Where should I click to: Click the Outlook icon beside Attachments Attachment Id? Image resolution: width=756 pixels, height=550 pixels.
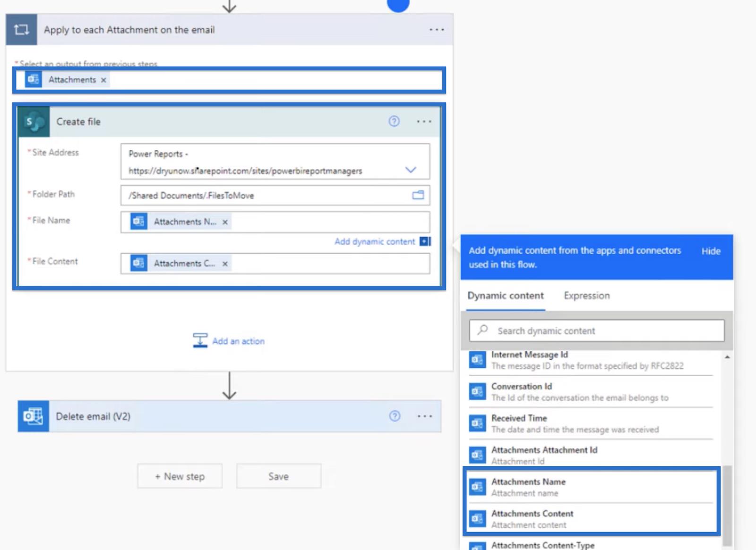477,455
